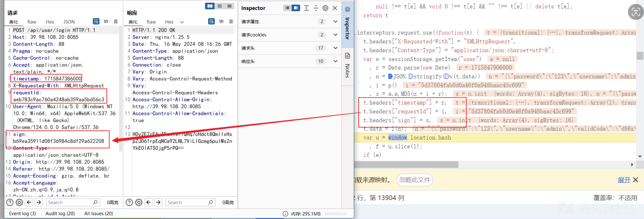Click the expand all sections icon in Inspector
Image resolution: width=644 pixels, height=219 pixels.
306,8
